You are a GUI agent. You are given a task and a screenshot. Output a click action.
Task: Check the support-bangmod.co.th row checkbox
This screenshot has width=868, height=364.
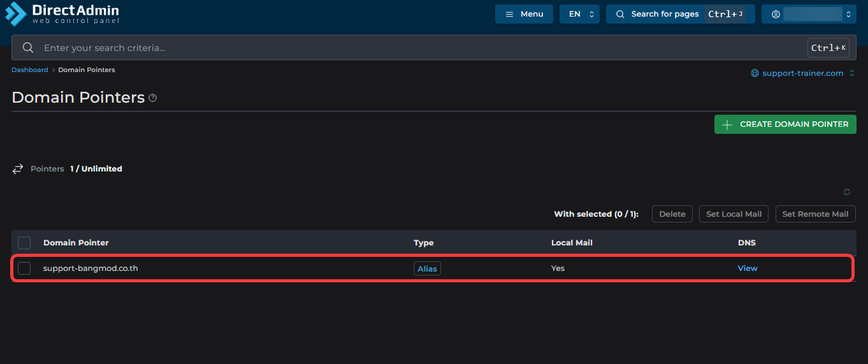(24, 268)
